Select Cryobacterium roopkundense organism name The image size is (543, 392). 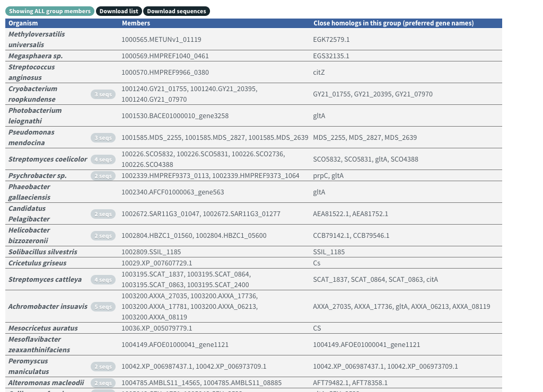(32, 94)
